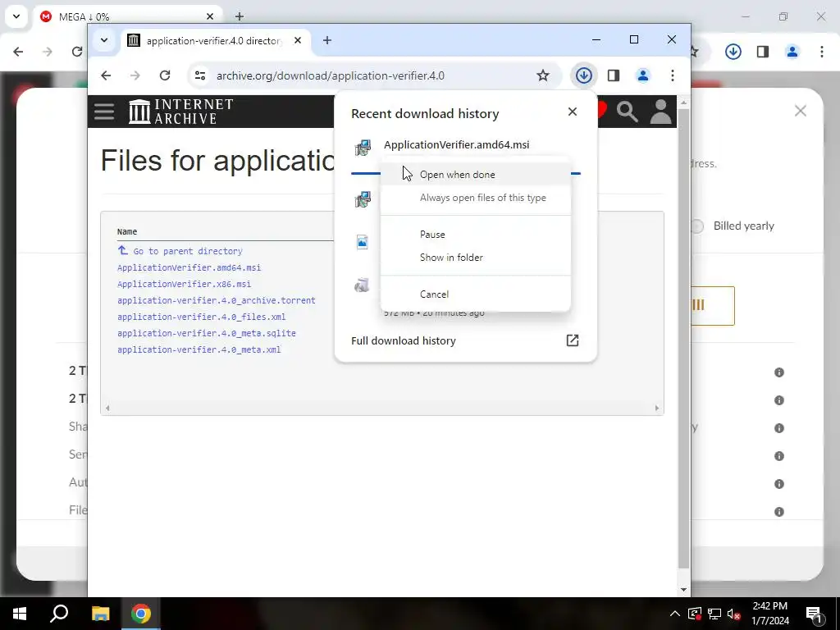Open Windows taskbar search
Screen dimensions: 840x630
pos(59,614)
